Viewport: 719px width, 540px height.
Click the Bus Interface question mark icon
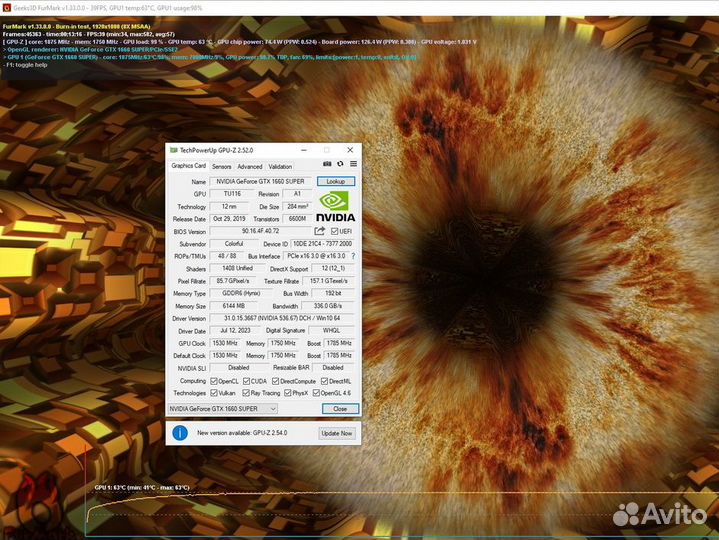[352, 256]
